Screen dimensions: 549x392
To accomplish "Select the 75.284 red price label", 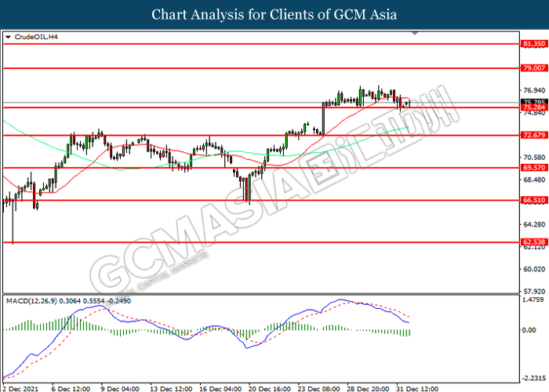I will (534, 107).
